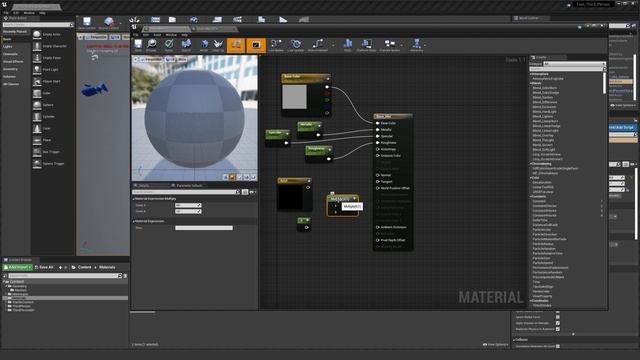This screenshot has height=360, width=640.
Task: Click eye visibility icon in Details search row
Action: tap(252, 192)
